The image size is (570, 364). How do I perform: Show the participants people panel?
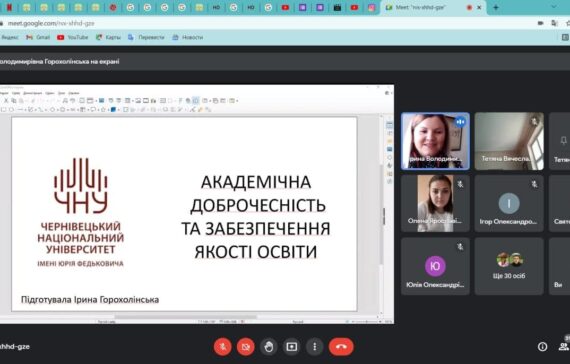click(563, 347)
